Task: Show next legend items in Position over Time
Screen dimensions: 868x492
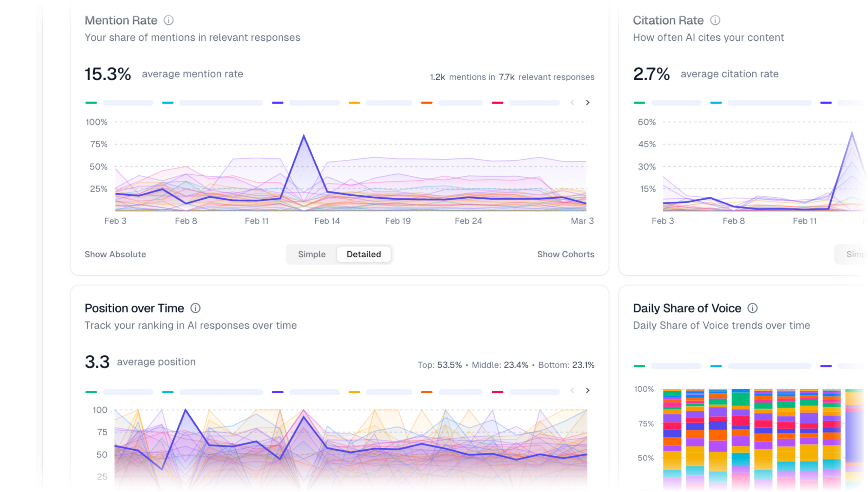Action: [x=588, y=390]
